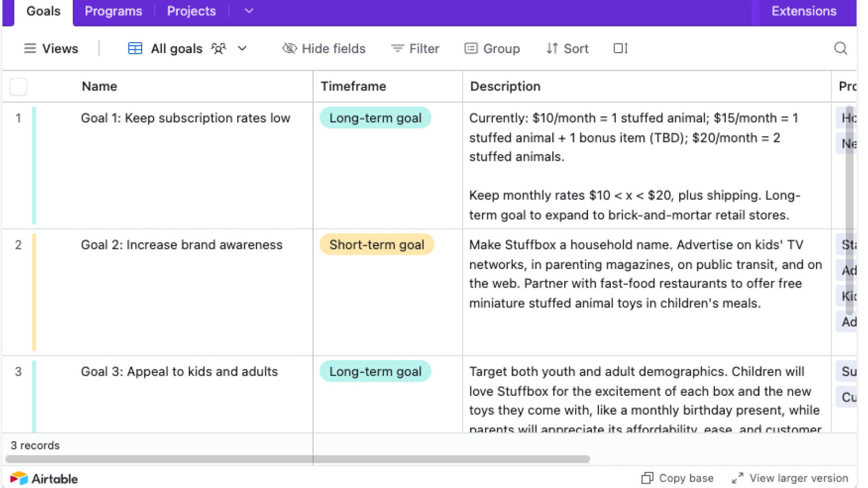Click View larger version link
The height and width of the screenshot is (488, 868).
(790, 478)
